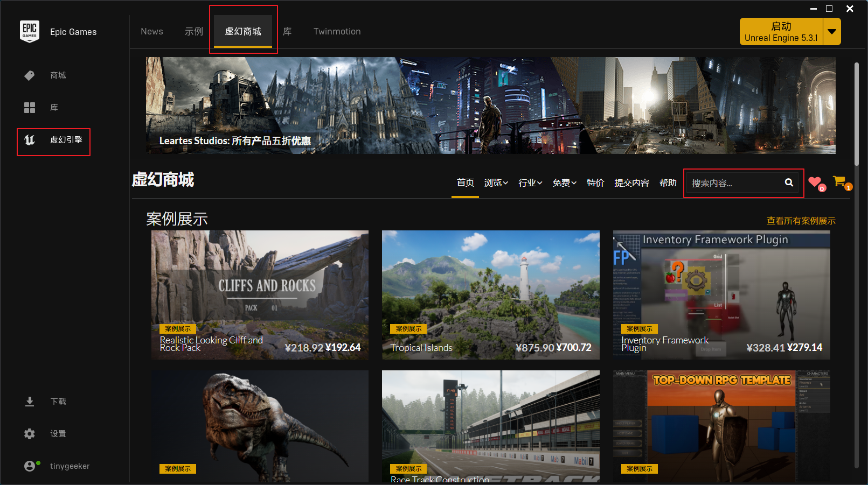The width and height of the screenshot is (868, 485).
Task: Click the Epic Games title text
Action: [73, 32]
